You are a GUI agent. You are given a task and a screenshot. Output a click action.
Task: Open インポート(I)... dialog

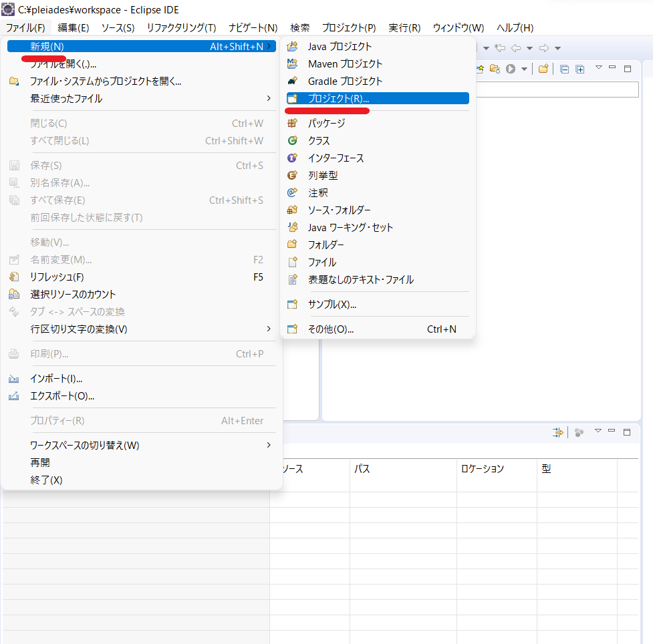pyautogui.click(x=142, y=379)
